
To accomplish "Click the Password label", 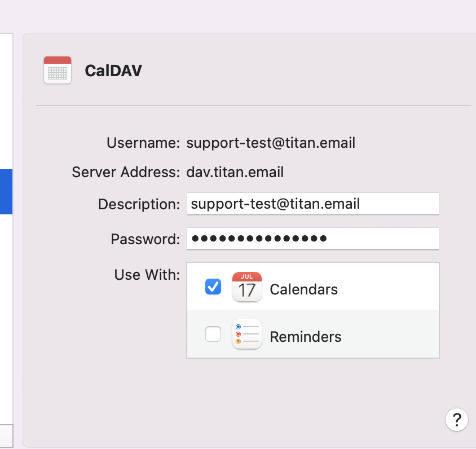I will pyautogui.click(x=146, y=239).
